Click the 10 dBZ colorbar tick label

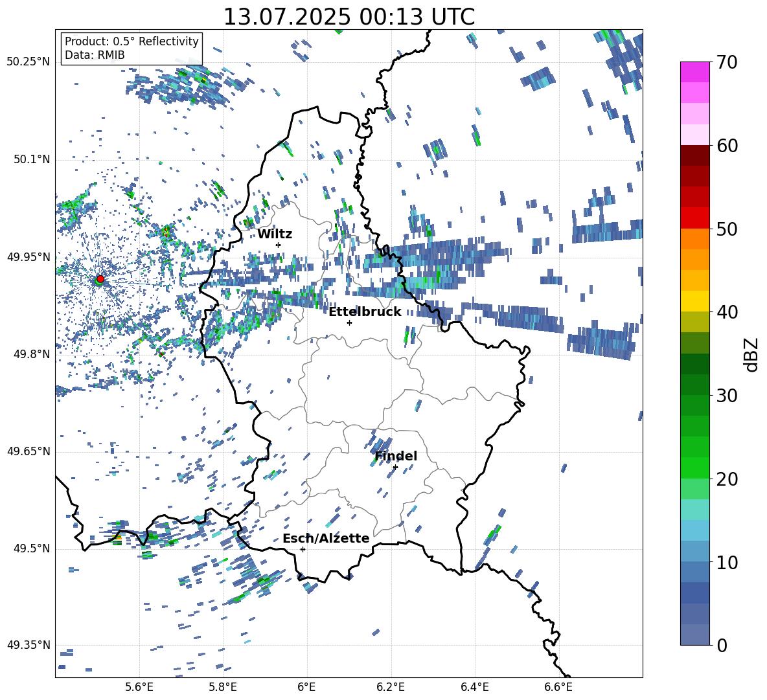pos(727,562)
